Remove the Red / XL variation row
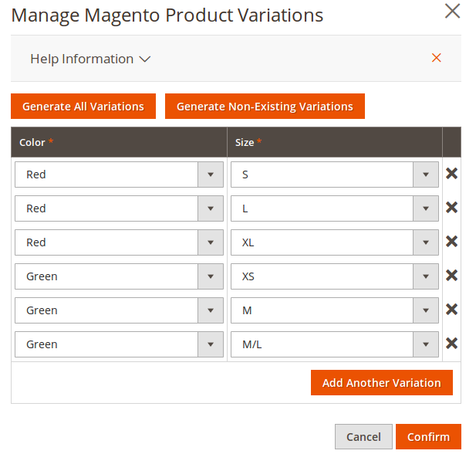 (451, 242)
